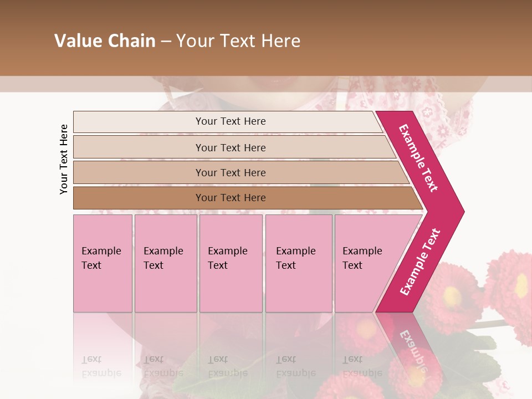This screenshot has width=532, height=399.
Task: Select the lower crimson chevron "Example Text" arm
Action: [x=420, y=262]
